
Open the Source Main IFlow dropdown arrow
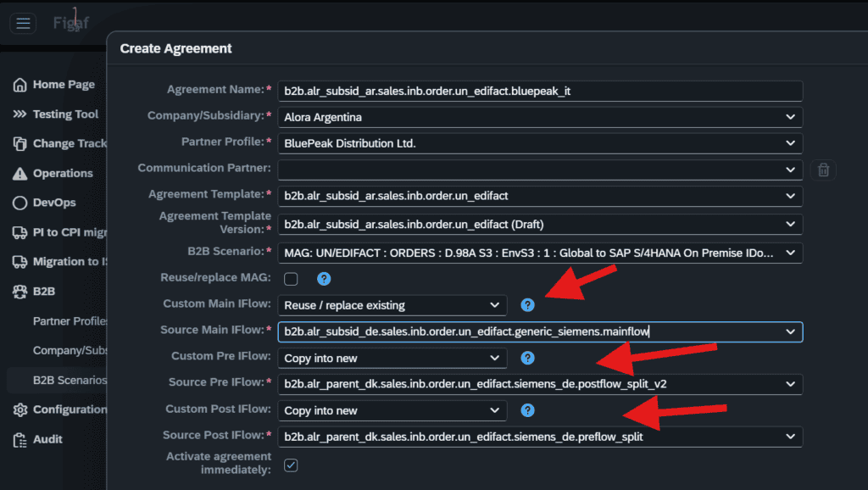coord(790,331)
